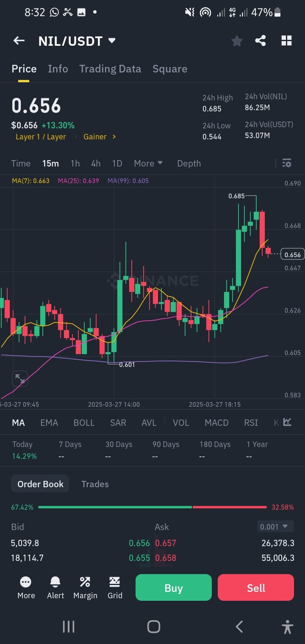Add NIL/USDT to favorites with star icon
The width and height of the screenshot is (305, 644).
(236, 40)
